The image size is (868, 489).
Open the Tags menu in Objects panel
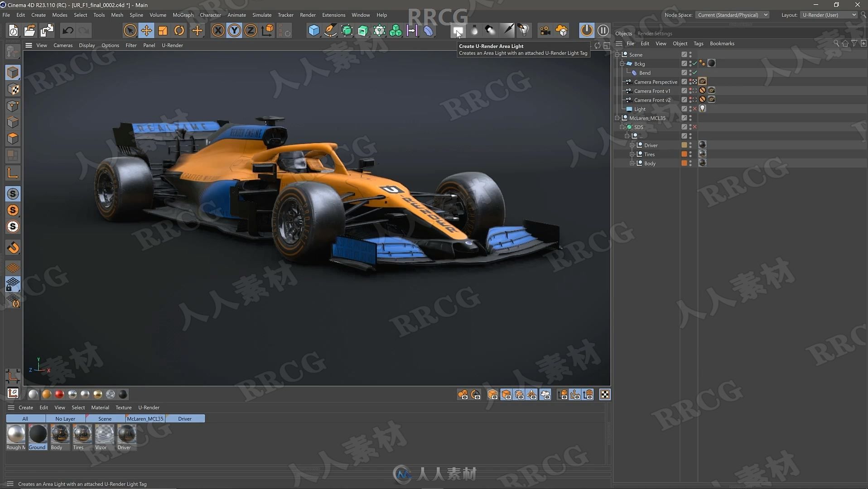(x=698, y=43)
